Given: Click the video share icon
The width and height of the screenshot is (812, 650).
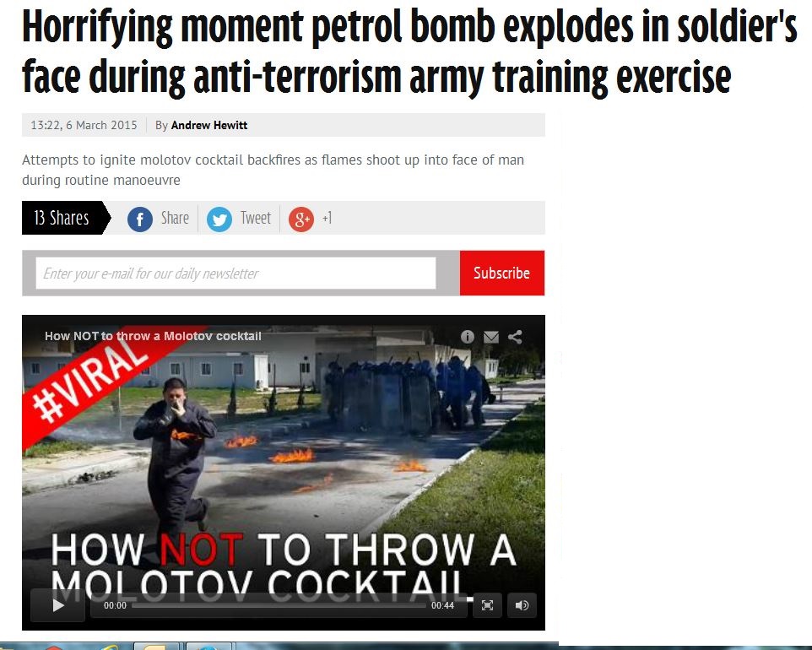Looking at the screenshot, I should click(x=515, y=337).
